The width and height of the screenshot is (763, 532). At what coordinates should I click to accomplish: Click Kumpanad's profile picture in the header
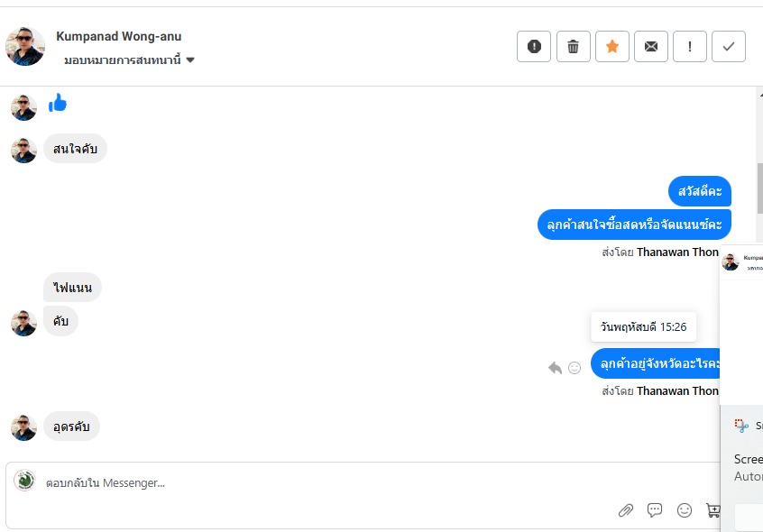coord(25,46)
